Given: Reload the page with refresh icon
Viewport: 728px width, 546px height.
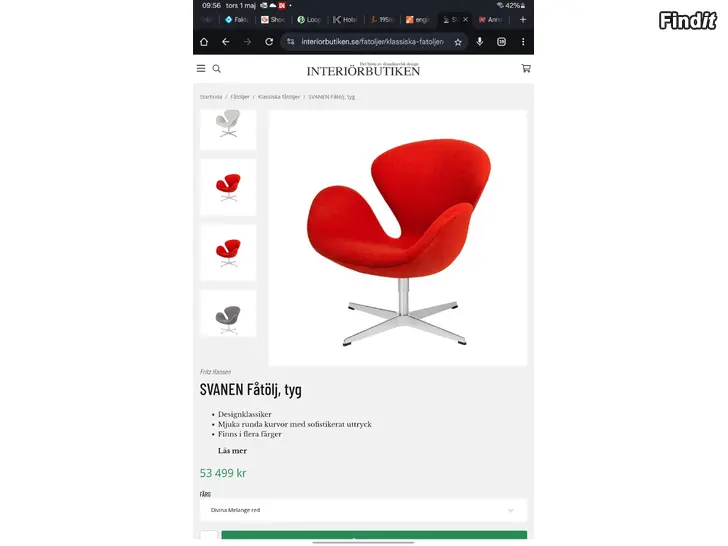Looking at the screenshot, I should coord(269,42).
